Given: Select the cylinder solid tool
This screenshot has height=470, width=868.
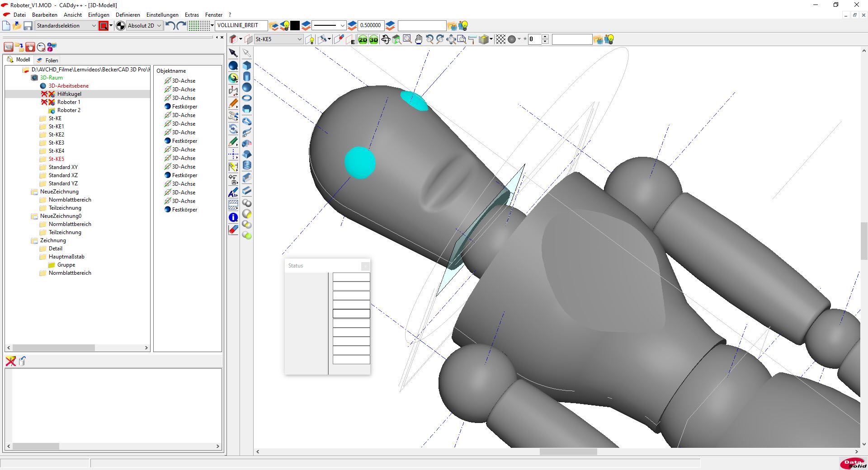Looking at the screenshot, I should pos(247,76).
